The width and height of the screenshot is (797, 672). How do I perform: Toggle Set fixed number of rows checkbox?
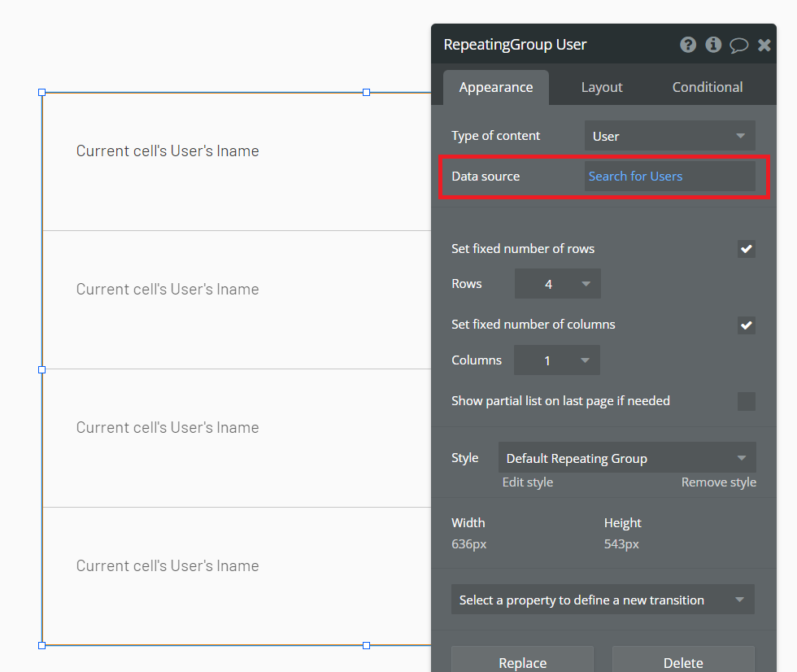pos(747,249)
